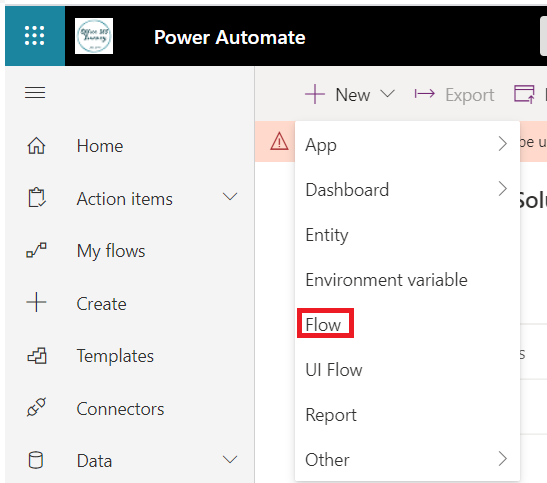Screen dimensions: 547x483
Task: Choose Report in the New menu
Action: pos(407,415)
